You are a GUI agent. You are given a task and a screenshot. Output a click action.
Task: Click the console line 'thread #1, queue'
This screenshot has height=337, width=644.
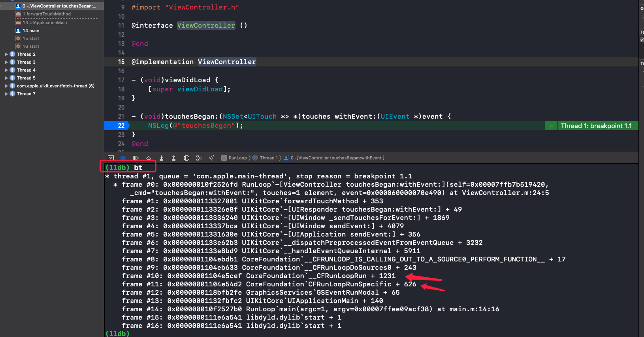pos(259,176)
